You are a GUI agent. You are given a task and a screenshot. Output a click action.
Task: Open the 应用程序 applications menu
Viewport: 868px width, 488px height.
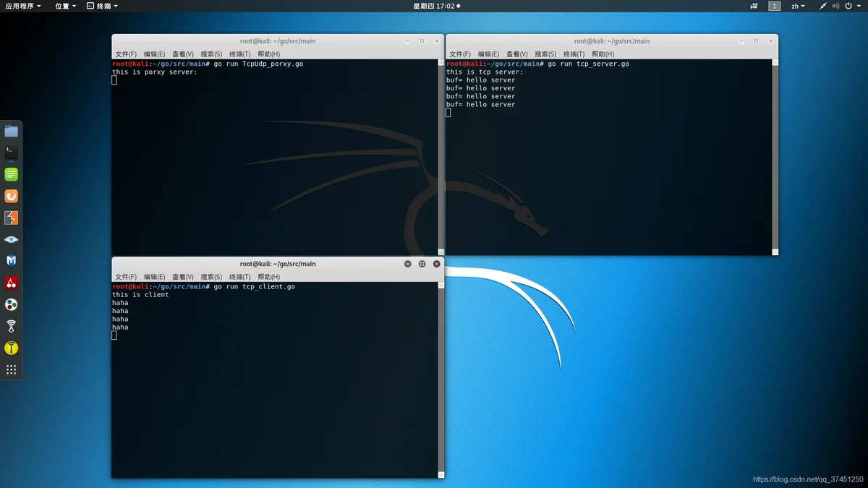[23, 6]
